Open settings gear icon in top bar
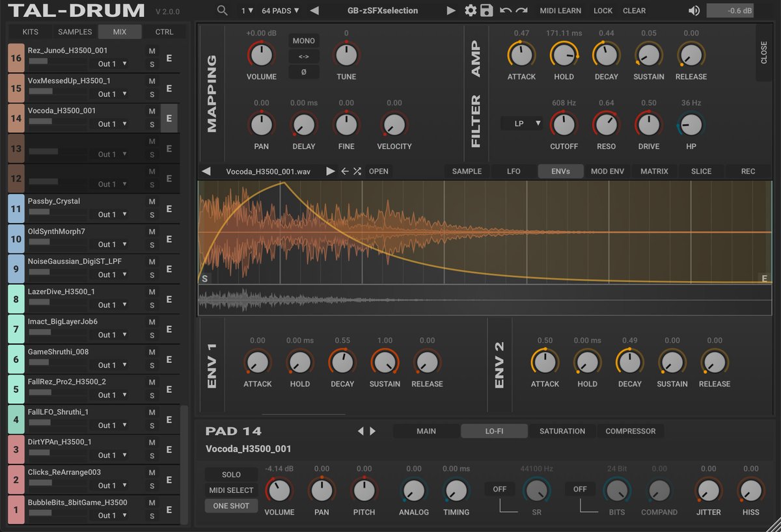 coord(471,10)
